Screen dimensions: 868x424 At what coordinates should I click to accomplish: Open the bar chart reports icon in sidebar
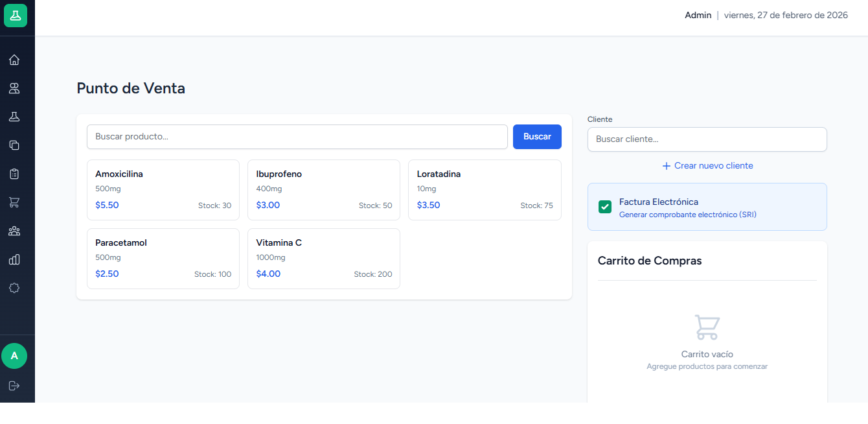tap(14, 259)
